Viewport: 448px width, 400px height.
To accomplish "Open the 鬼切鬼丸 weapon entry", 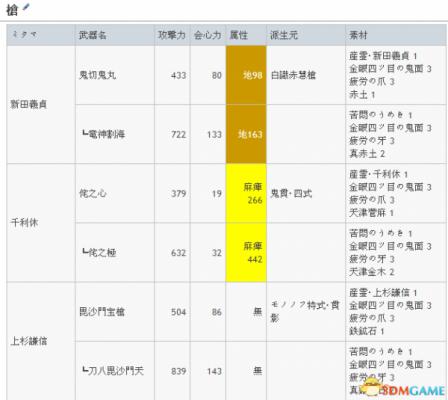I will pos(97,75).
